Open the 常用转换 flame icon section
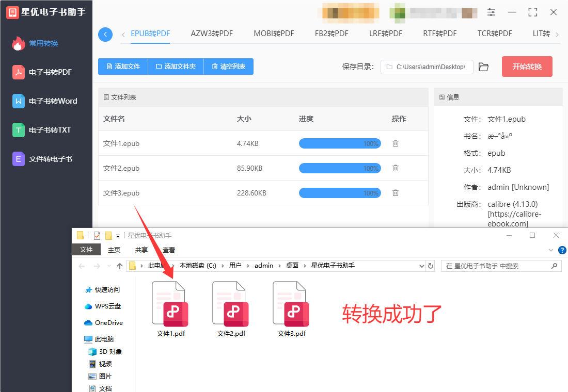This screenshot has height=392, width=568. coord(36,43)
